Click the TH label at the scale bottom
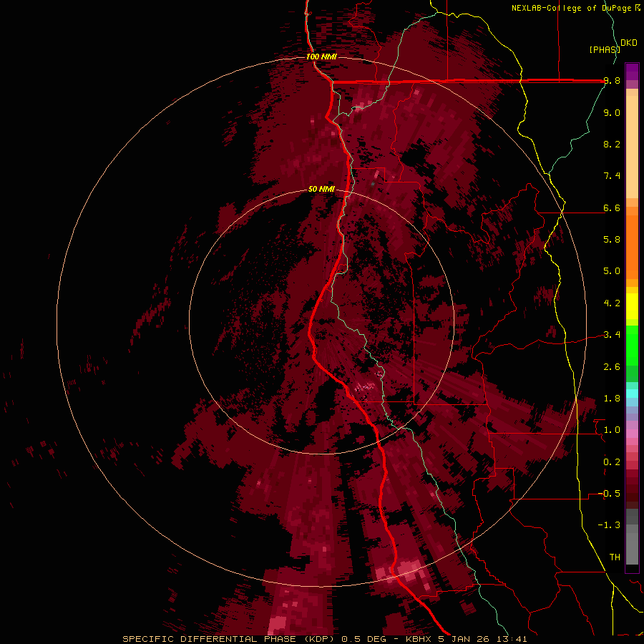 pyautogui.click(x=615, y=557)
